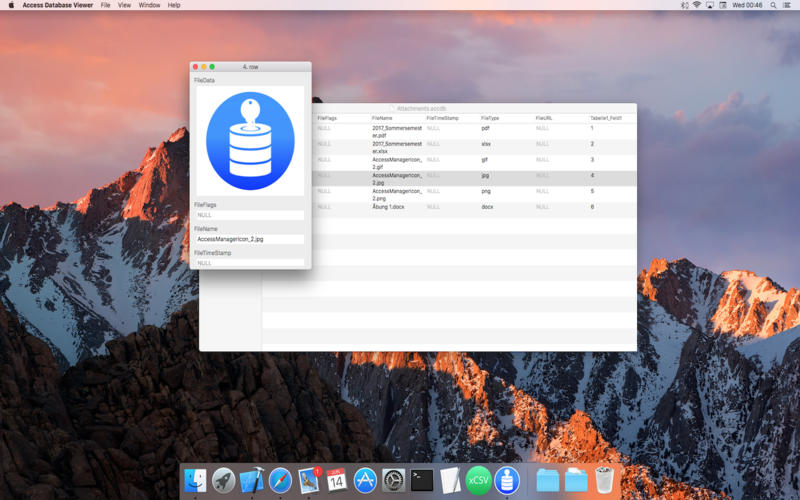
Task: Click the FileType column header
Action: [x=490, y=118]
